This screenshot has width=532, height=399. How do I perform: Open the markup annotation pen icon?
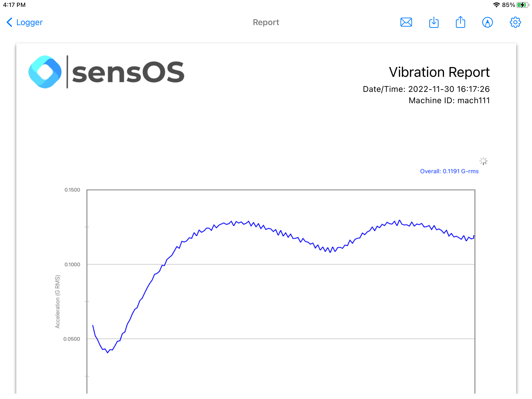point(487,22)
